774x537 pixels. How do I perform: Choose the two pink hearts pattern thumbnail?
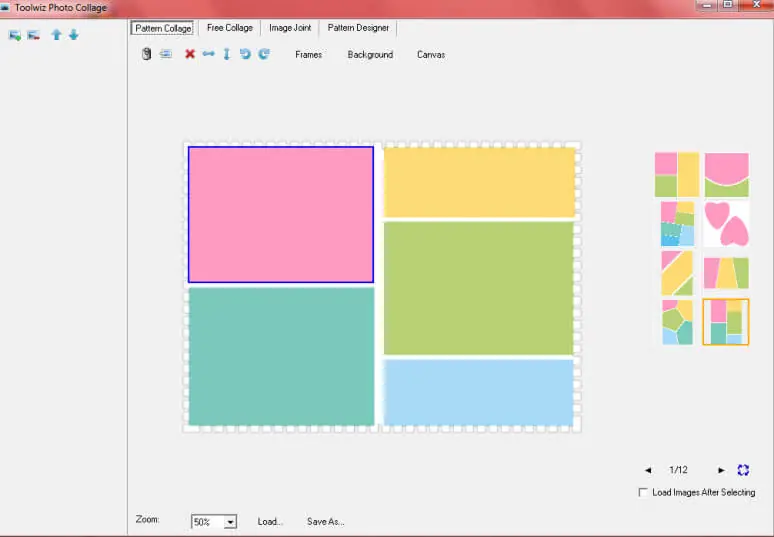coord(727,224)
